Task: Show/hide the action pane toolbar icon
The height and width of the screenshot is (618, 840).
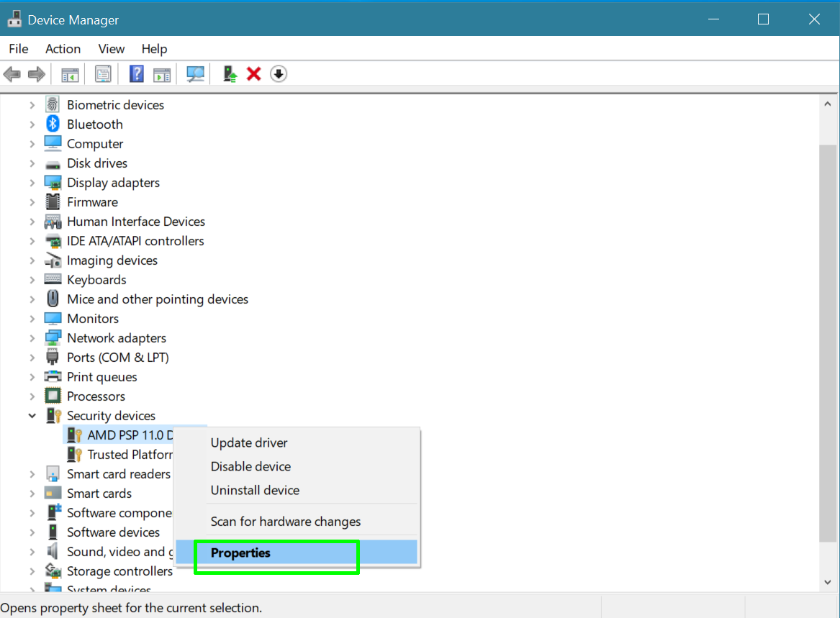Action: tap(162, 74)
